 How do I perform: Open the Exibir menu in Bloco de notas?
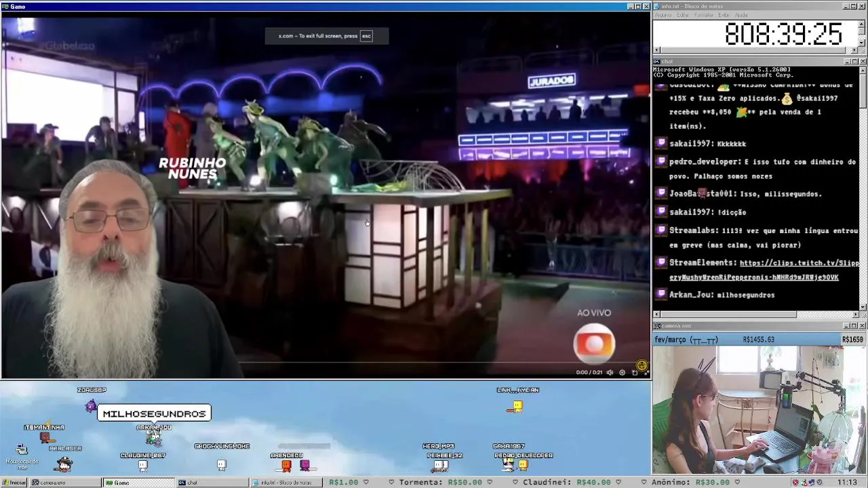pyautogui.click(x=724, y=15)
